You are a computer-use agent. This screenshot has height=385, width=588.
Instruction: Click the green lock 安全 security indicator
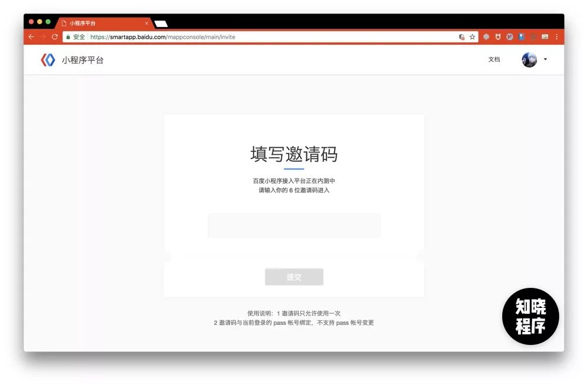[x=75, y=36]
